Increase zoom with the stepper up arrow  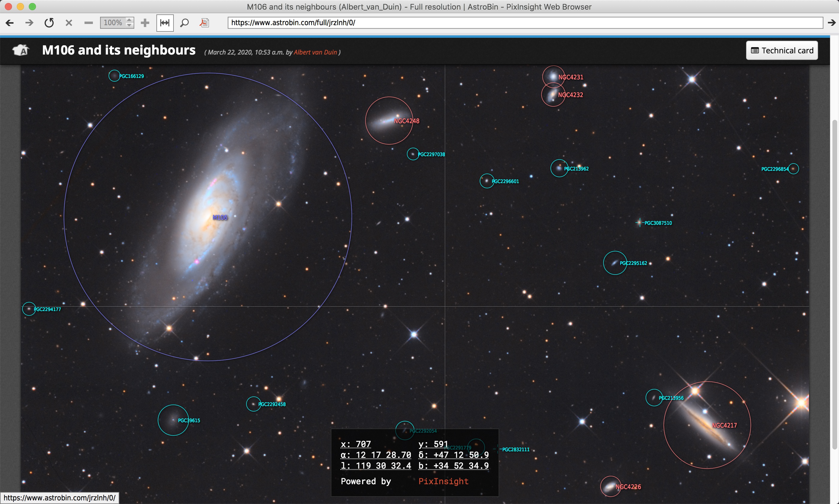tap(129, 20)
